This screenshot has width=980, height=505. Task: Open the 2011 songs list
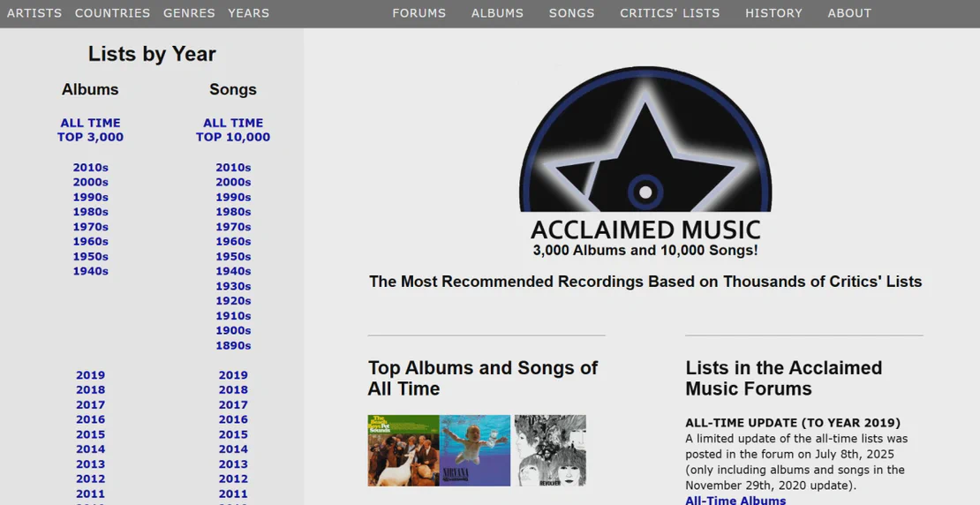pos(233,494)
